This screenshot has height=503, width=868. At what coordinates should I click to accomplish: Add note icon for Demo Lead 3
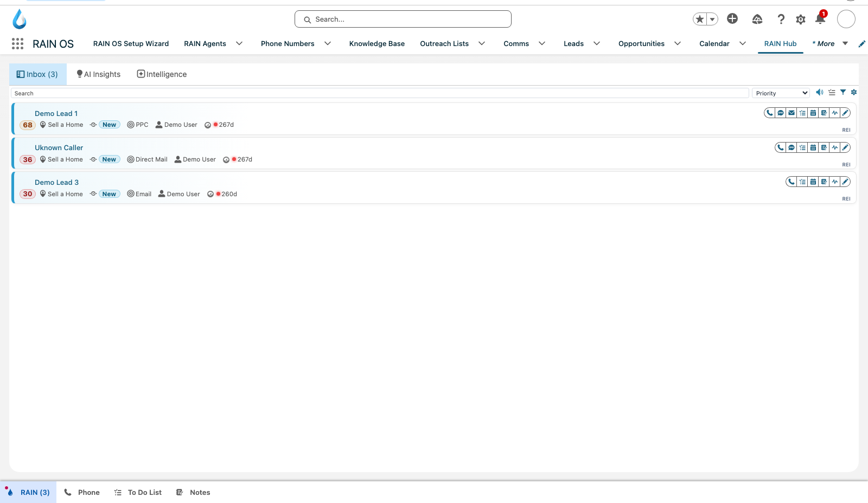(x=824, y=182)
